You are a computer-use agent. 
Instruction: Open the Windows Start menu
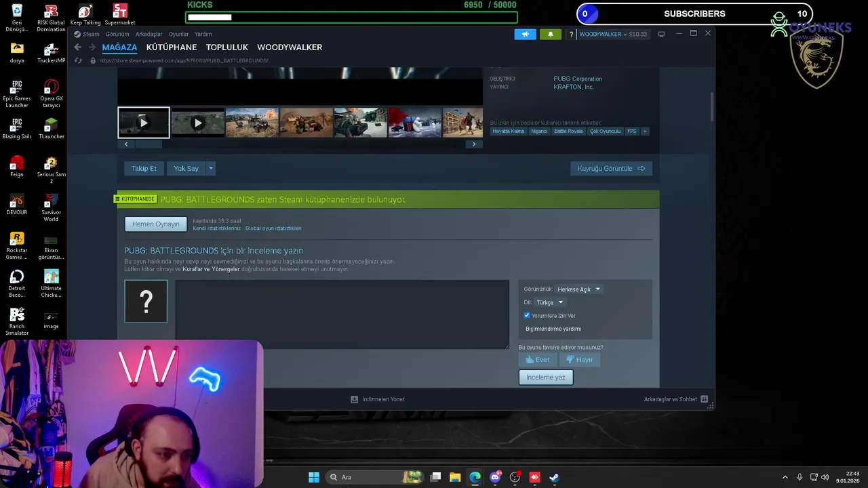(x=314, y=477)
